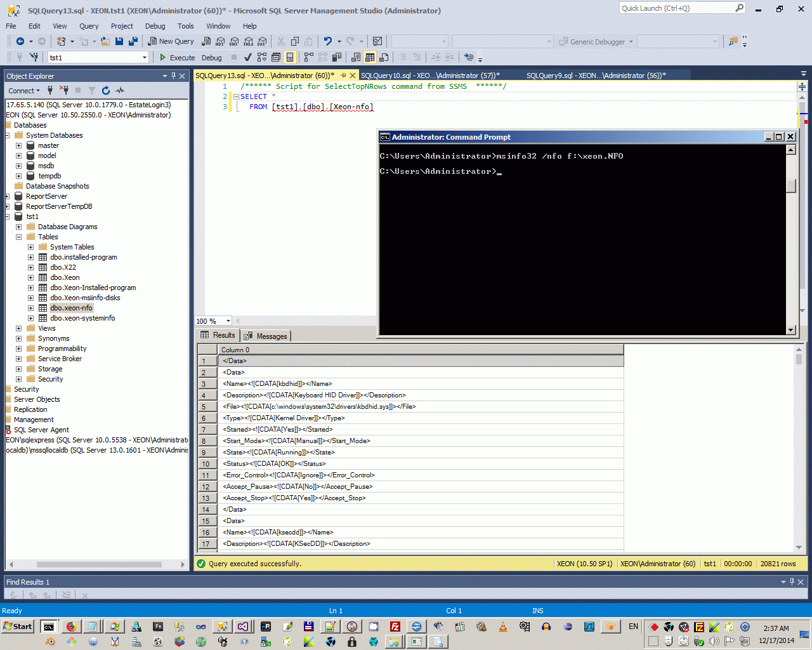Click the Analysis Services MDX Query icon
This screenshot has width=812, height=650.
click(220, 41)
